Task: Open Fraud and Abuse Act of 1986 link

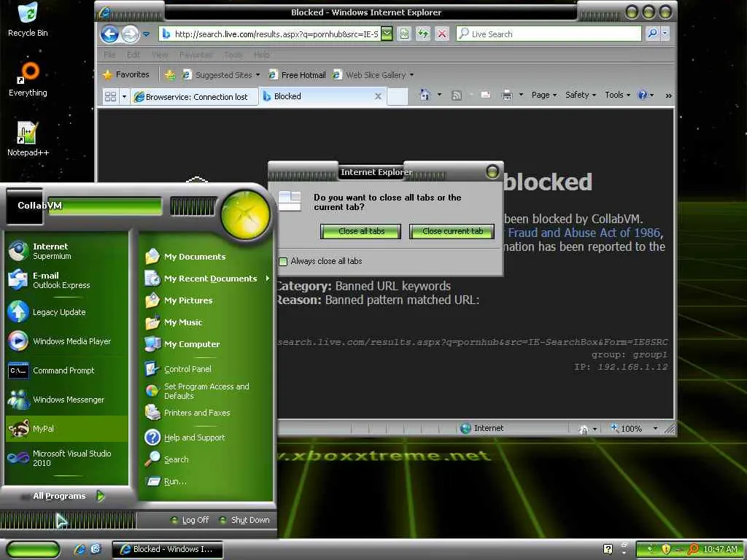Action: tap(584, 233)
